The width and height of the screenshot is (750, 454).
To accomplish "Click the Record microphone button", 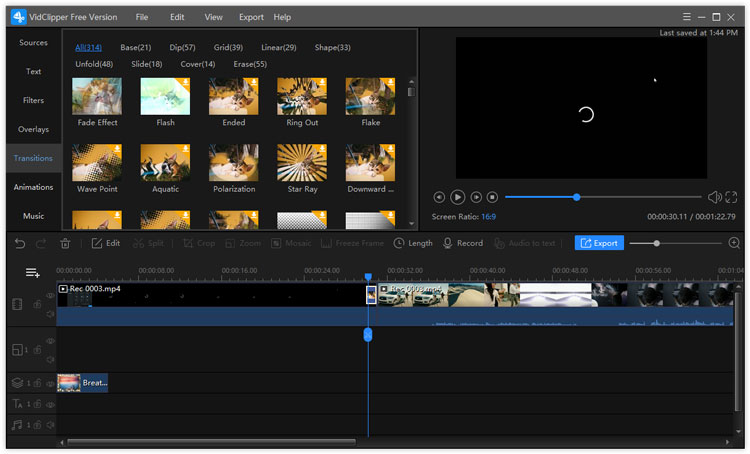I will [x=463, y=244].
